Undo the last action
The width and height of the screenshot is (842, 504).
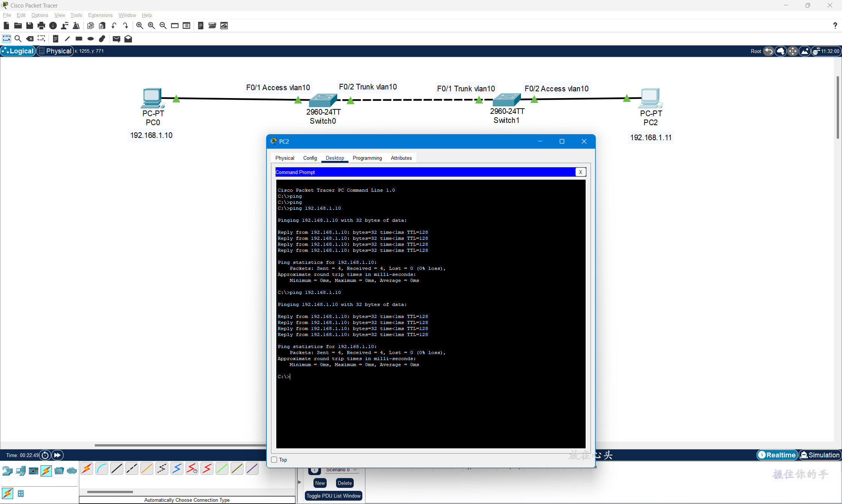click(x=114, y=26)
